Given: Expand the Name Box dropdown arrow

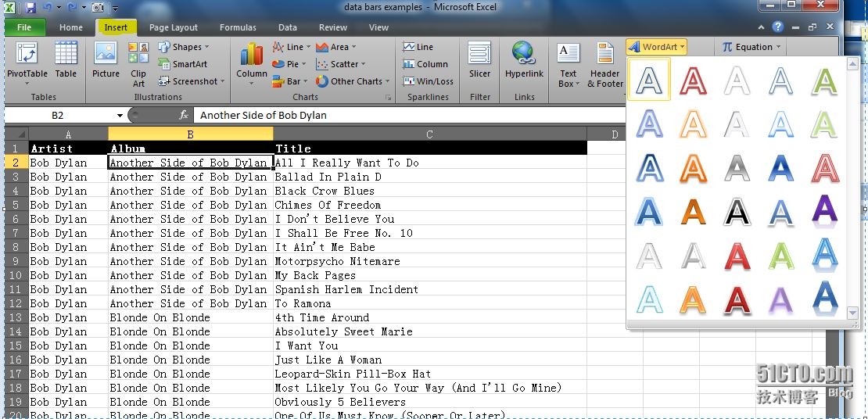Looking at the screenshot, I should 120,115.
